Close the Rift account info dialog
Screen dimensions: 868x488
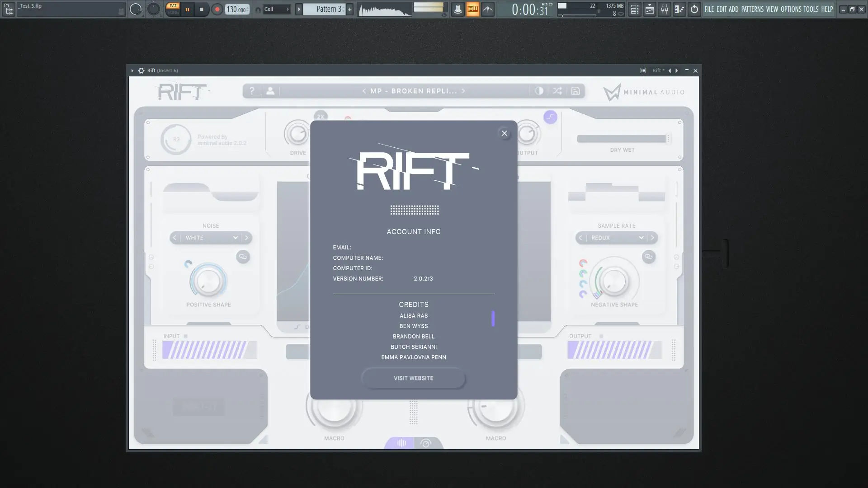504,133
